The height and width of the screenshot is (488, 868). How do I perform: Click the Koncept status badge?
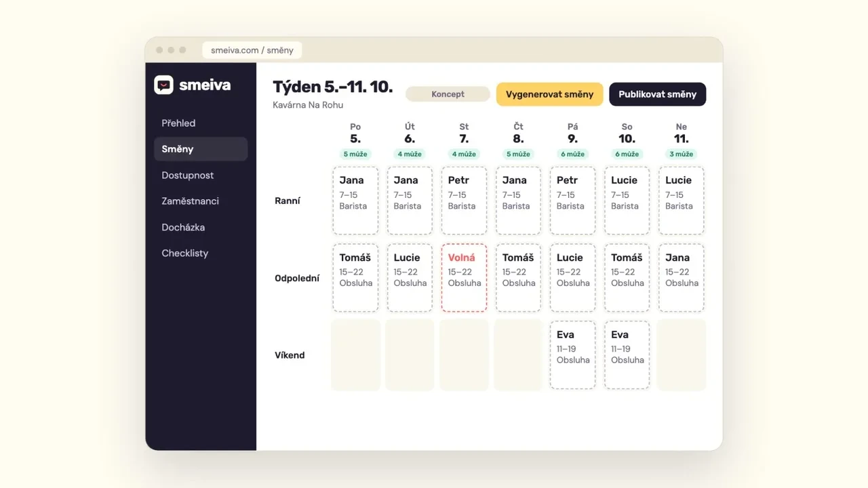(448, 94)
